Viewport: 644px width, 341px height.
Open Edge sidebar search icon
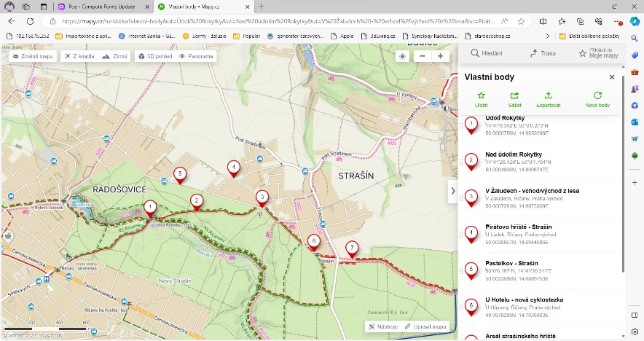[x=635, y=39]
